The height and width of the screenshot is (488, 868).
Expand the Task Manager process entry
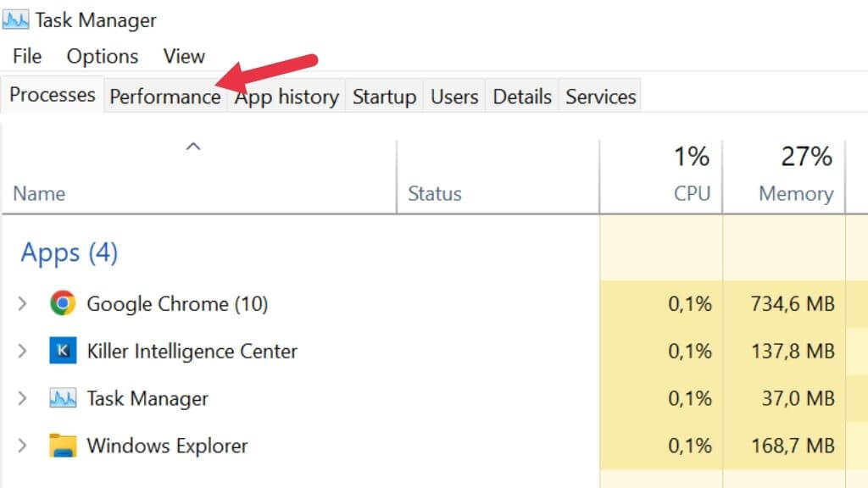pyautogui.click(x=23, y=398)
